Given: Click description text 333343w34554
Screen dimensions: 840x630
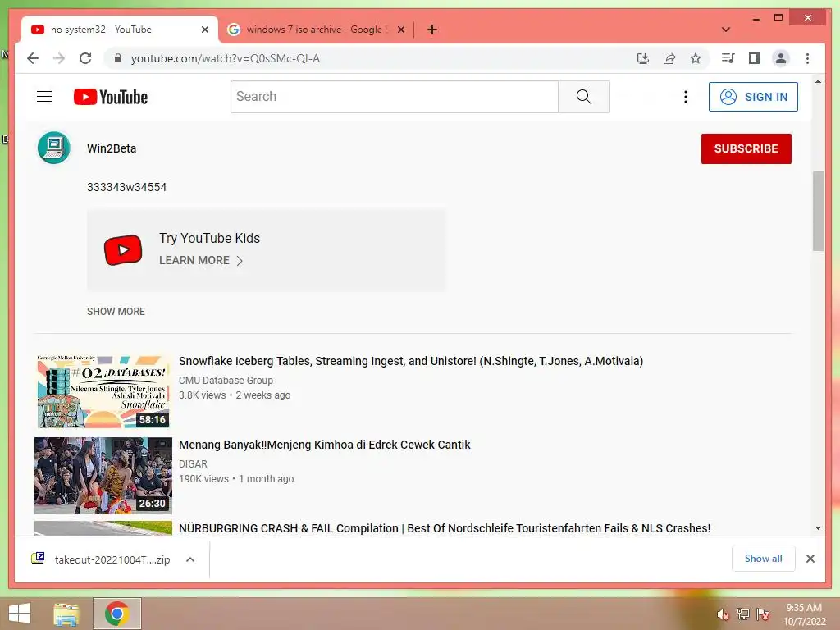Looking at the screenshot, I should pyautogui.click(x=126, y=187).
